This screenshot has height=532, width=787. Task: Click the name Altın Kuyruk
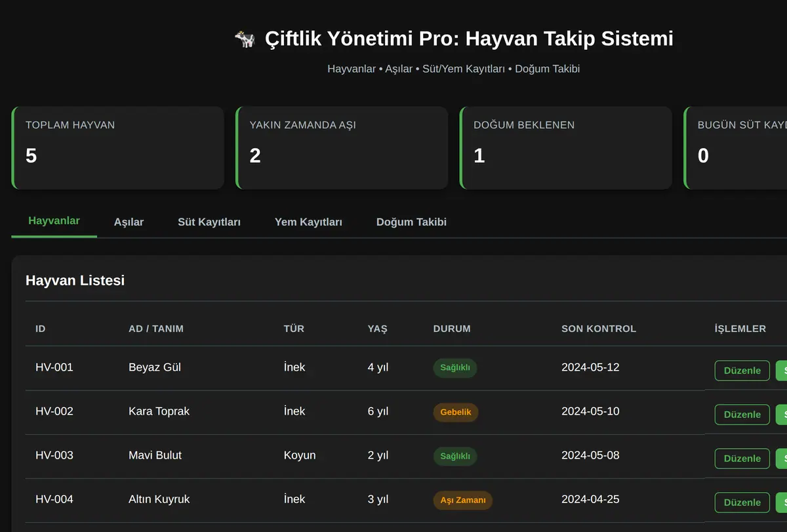tap(159, 499)
